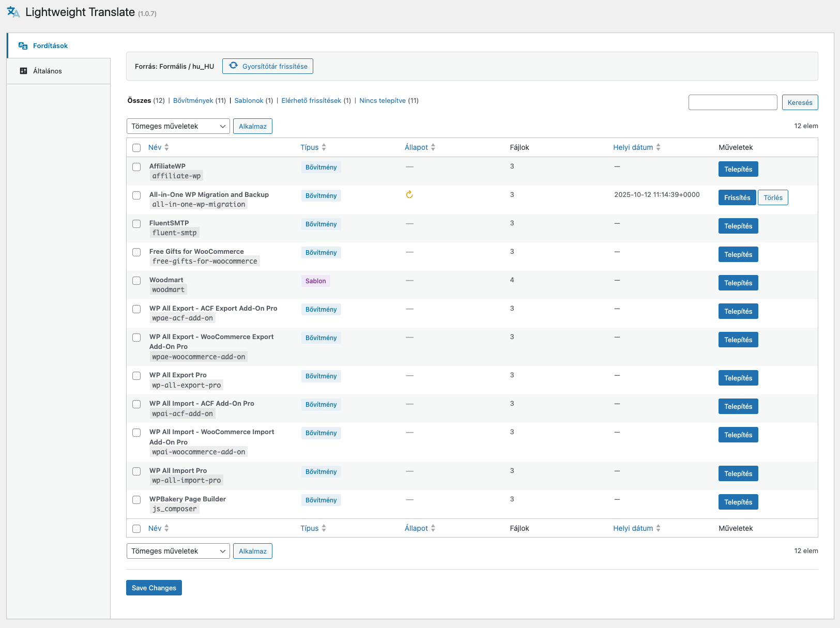This screenshot has height=628, width=840.
Task: Click Törlés for All-in-One WP Migration
Action: [x=773, y=197]
